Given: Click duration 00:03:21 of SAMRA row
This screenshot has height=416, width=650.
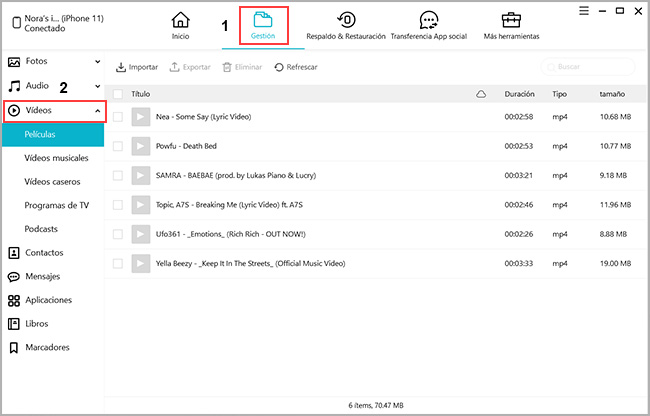Looking at the screenshot, I should click(519, 176).
